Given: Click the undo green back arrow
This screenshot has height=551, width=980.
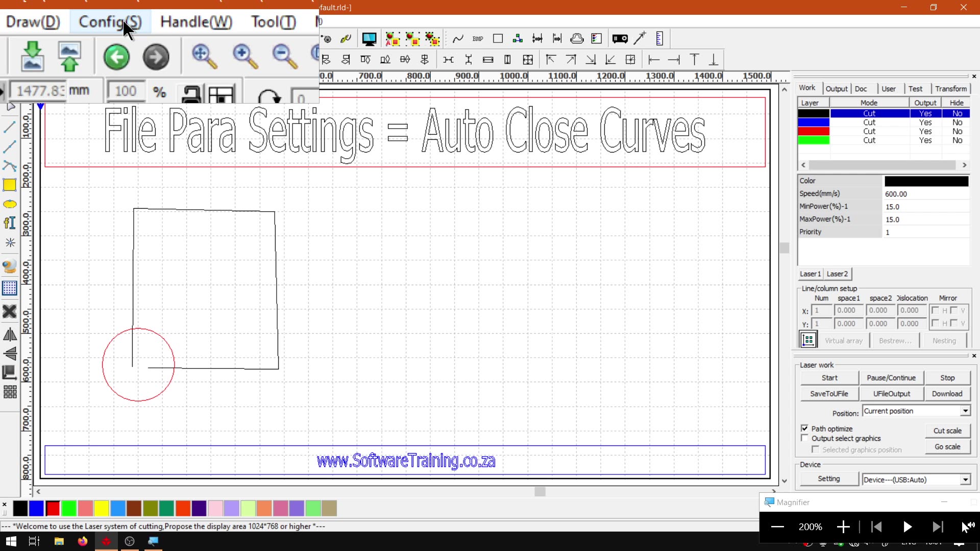Looking at the screenshot, I should point(116,57).
